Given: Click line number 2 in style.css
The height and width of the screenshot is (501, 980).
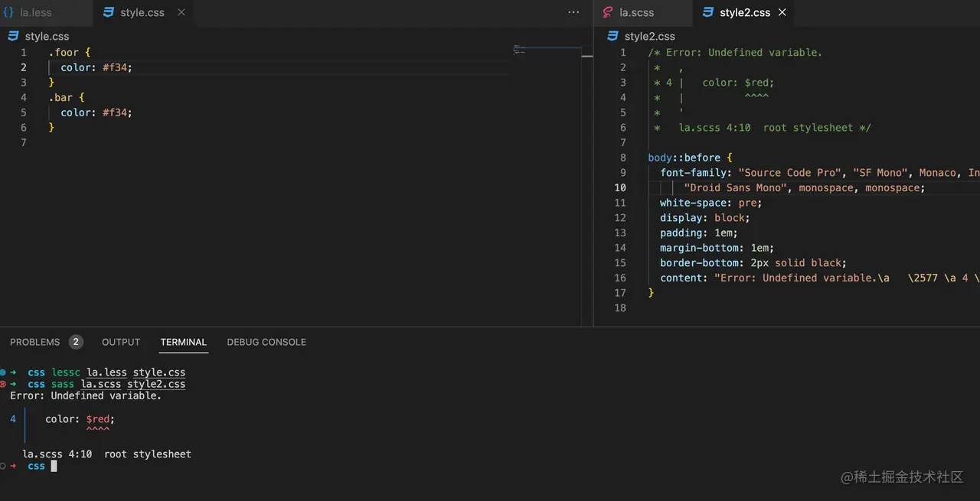Looking at the screenshot, I should [x=24, y=67].
